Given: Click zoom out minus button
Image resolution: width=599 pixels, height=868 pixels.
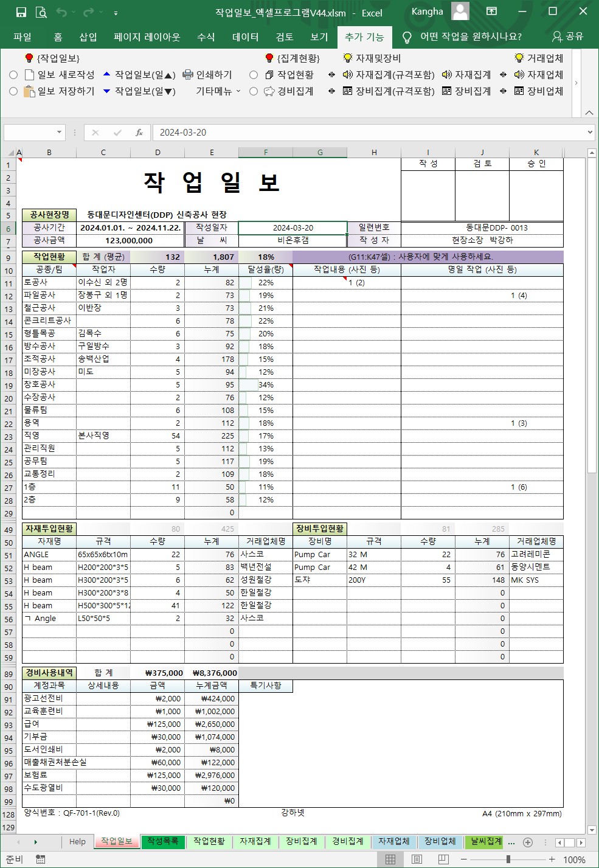Looking at the screenshot, I should tap(465, 859).
